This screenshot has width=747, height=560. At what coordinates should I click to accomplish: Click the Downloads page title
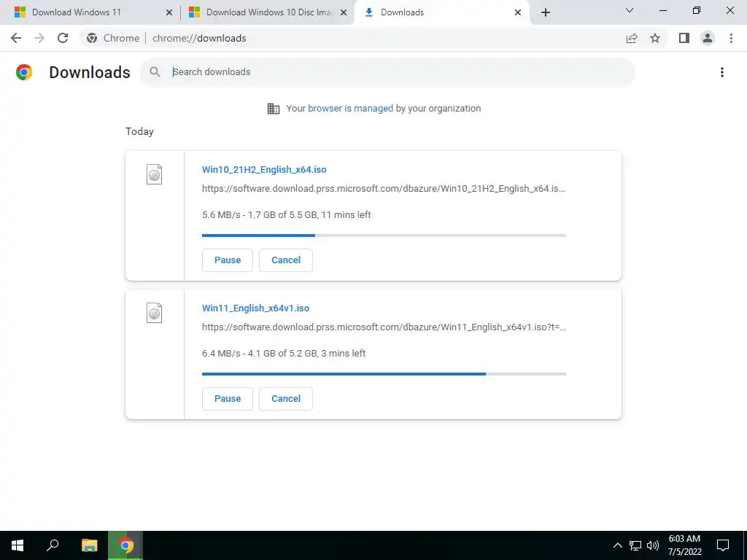pyautogui.click(x=90, y=72)
